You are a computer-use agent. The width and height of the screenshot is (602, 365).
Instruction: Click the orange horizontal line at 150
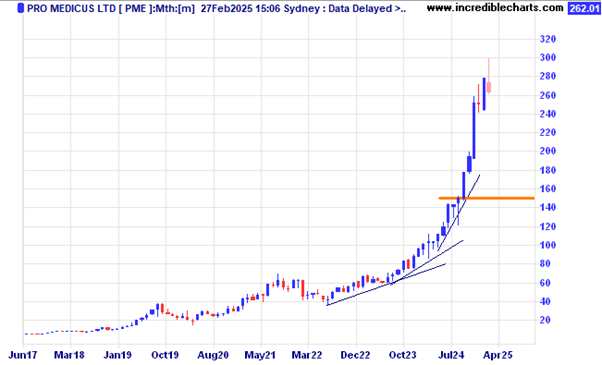486,198
